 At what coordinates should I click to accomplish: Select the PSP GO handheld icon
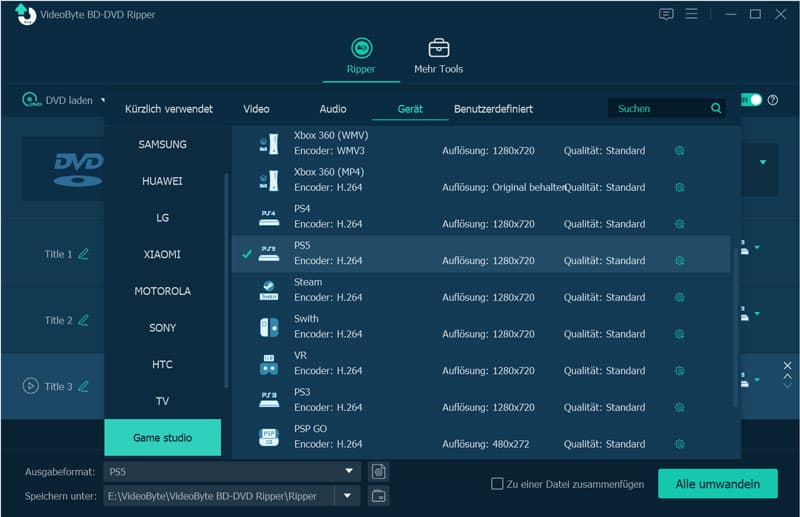coord(269,437)
